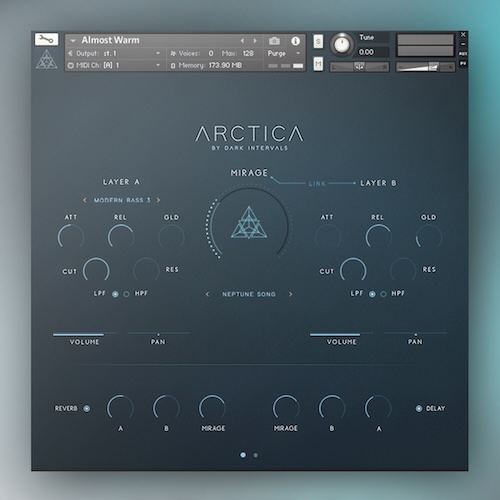This screenshot has height=500, width=500.
Task: Click Layer A Pan slider
Action: (158, 334)
